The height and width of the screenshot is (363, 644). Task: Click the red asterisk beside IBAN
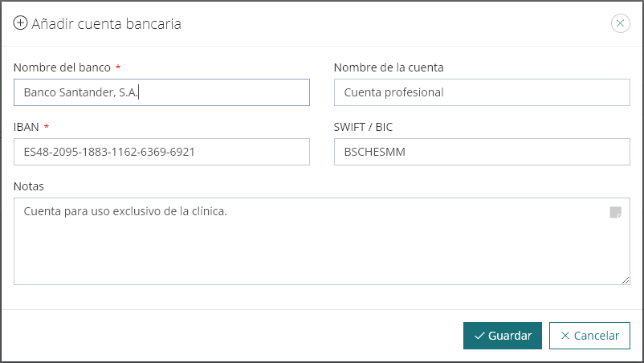click(46, 127)
